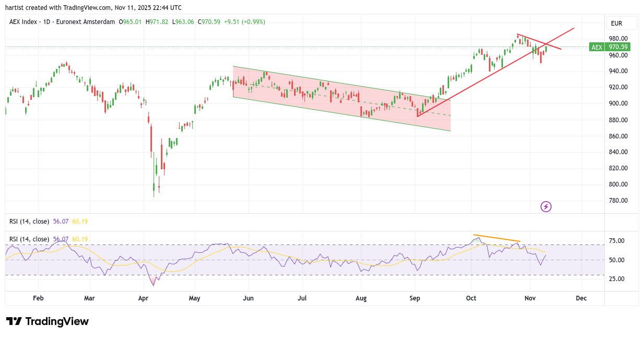
Task: Click the TradingView wordmark text
Action: coord(57,321)
